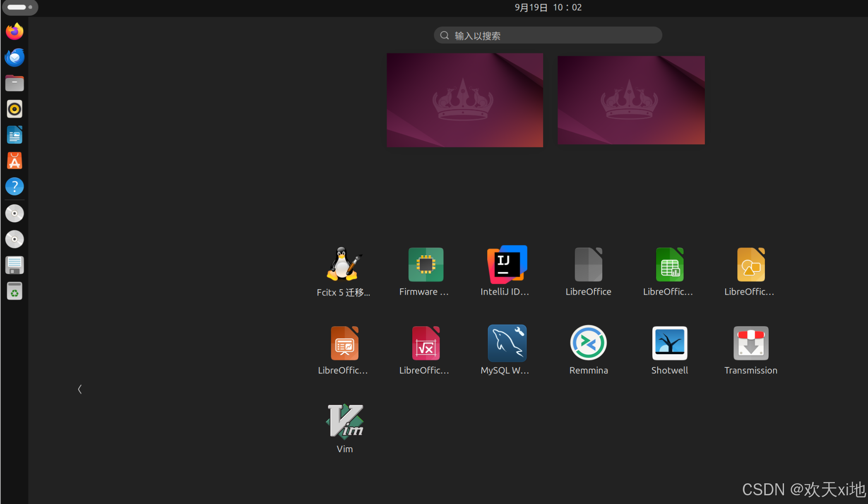This screenshot has width=868, height=504.
Task: Open LibreOffice Math red formula icon
Action: click(425, 350)
